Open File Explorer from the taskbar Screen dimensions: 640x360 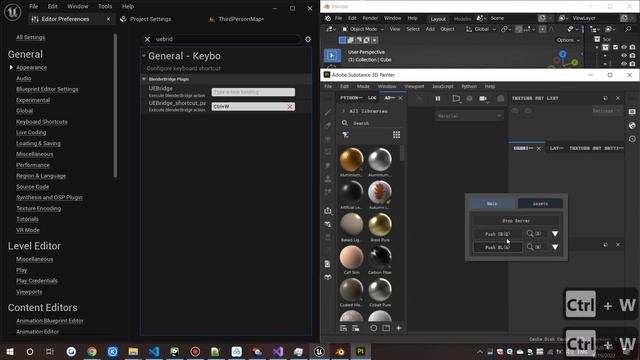click(x=133, y=351)
